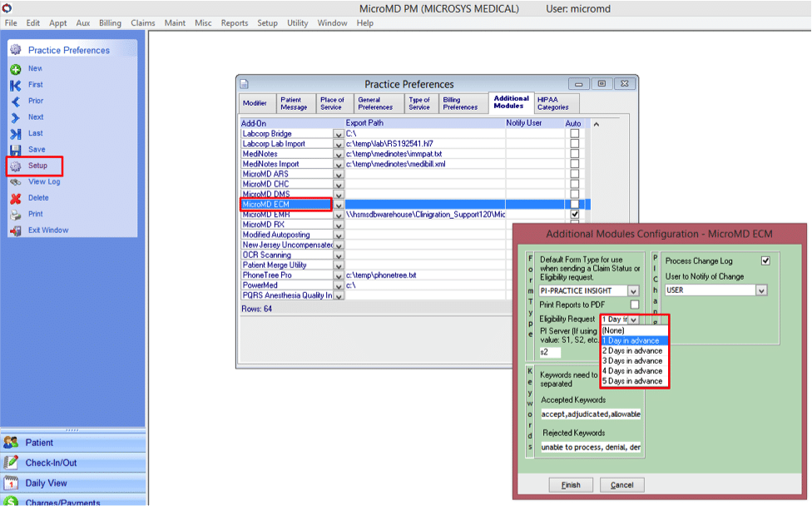Enable Print Reports to PDF
812x506 pixels.
[633, 305]
